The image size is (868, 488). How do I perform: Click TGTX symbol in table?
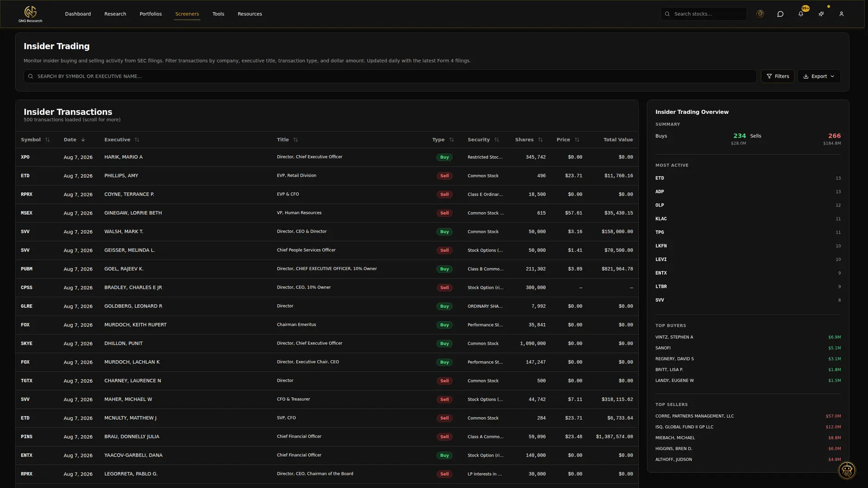[x=27, y=381]
